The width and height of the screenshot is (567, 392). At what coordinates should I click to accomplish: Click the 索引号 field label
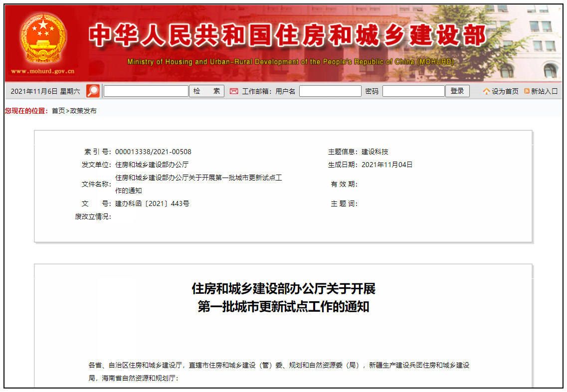click(98, 152)
